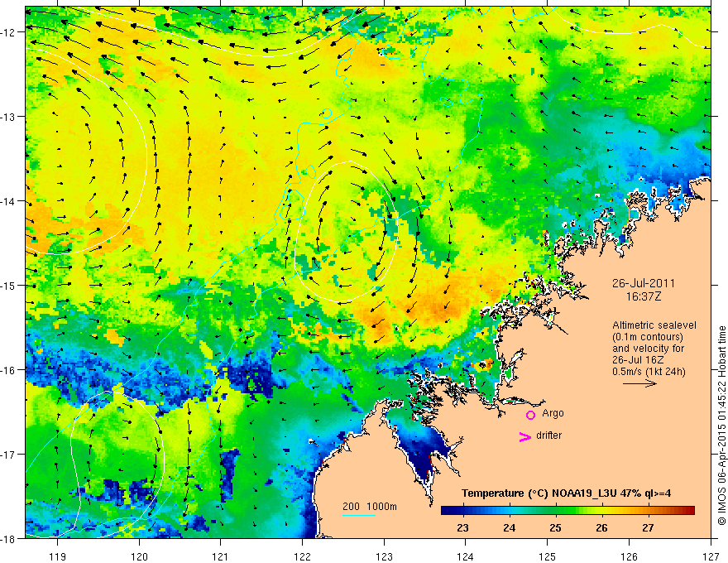Screen dimensions: 728x563
Task: Click the cyan 200 1000m depth line sample
Action: [359, 515]
